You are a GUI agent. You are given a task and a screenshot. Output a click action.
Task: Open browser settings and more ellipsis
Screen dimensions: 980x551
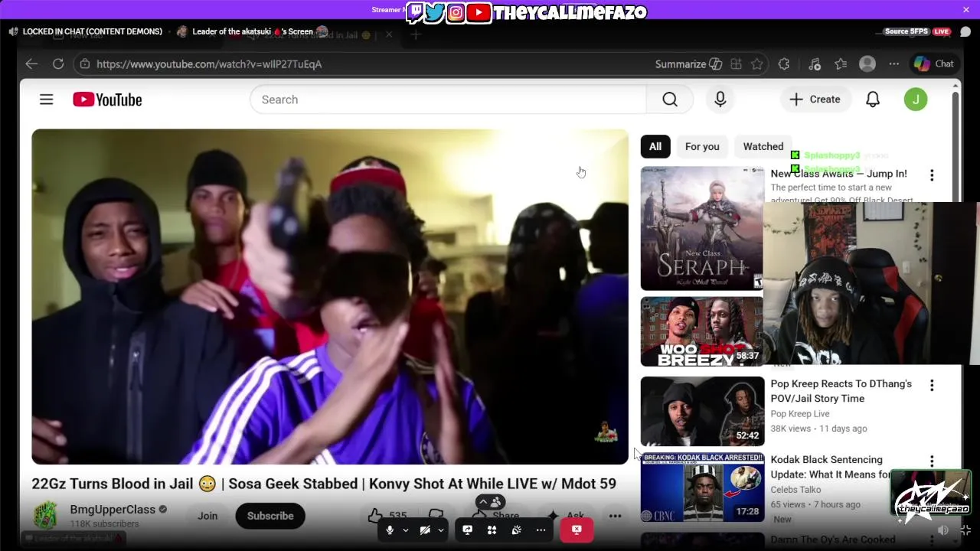[893, 64]
